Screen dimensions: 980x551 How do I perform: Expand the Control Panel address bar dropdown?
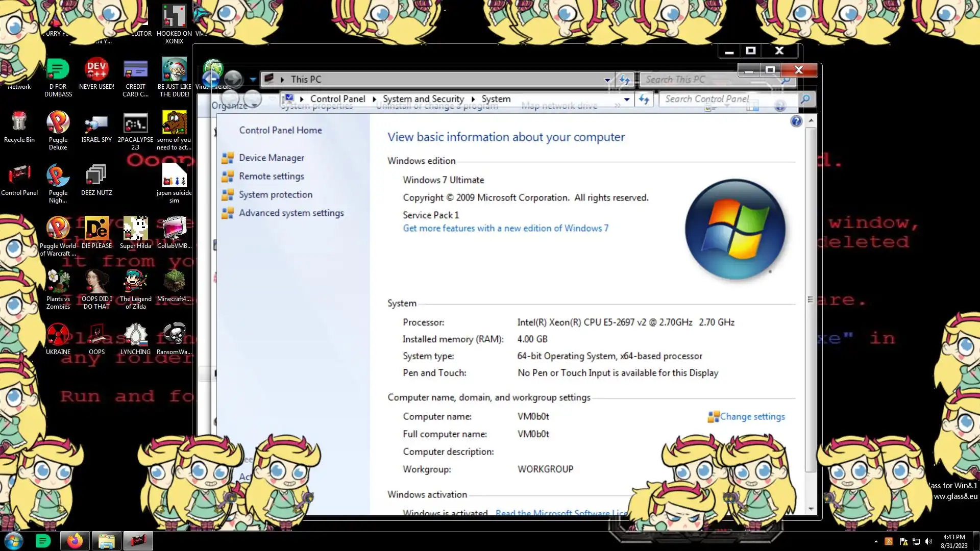(627, 99)
